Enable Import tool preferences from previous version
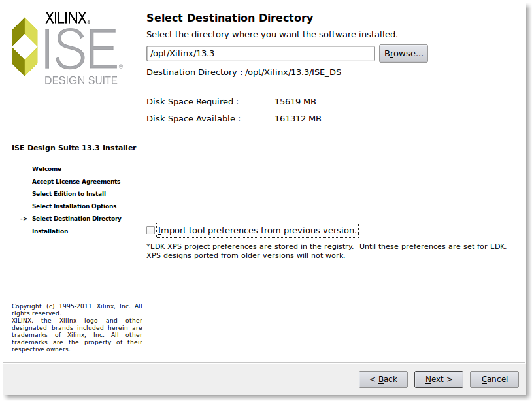 tap(150, 231)
